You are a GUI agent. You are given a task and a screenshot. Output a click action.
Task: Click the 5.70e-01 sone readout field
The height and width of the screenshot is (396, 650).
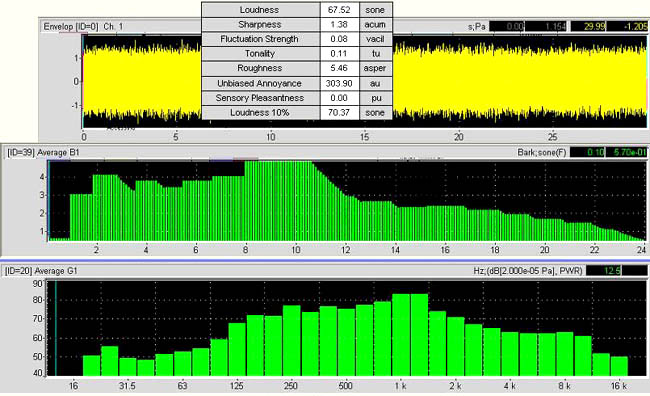point(627,152)
